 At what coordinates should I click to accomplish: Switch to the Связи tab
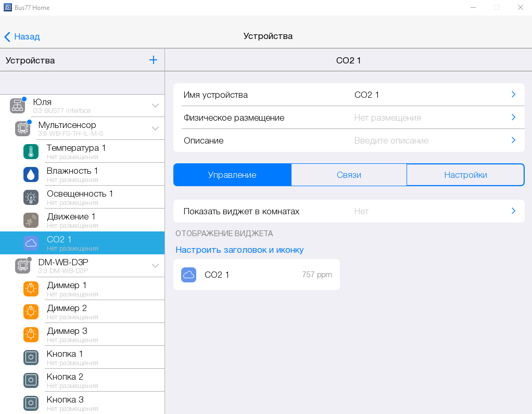(x=349, y=175)
